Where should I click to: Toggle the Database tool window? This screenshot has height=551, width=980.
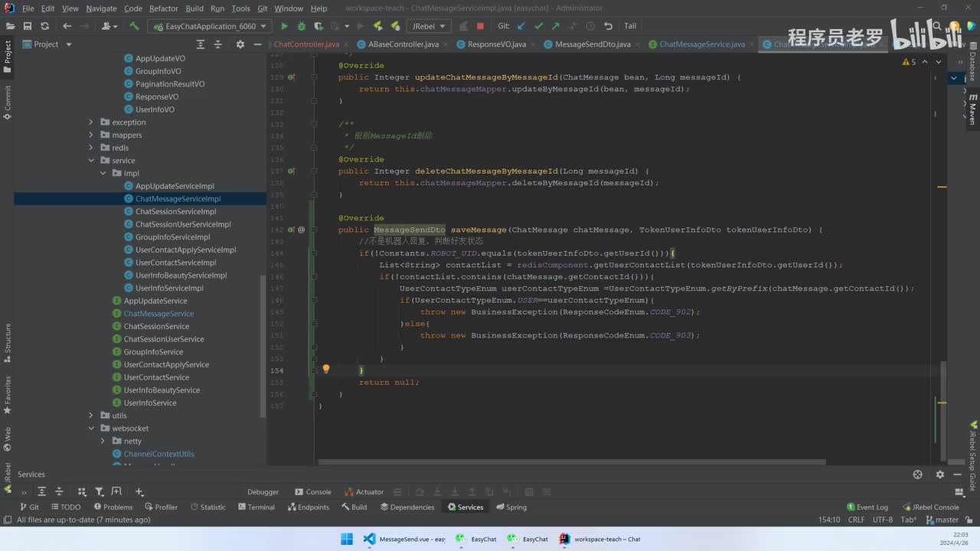point(972,67)
